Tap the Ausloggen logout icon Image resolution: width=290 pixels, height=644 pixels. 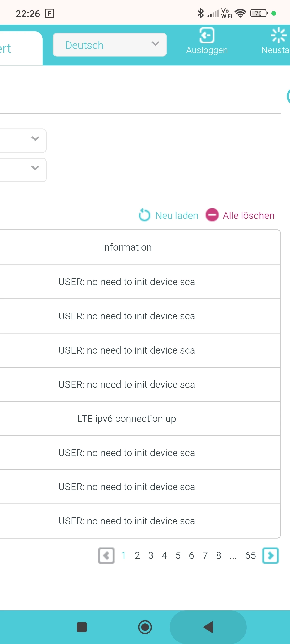click(207, 35)
